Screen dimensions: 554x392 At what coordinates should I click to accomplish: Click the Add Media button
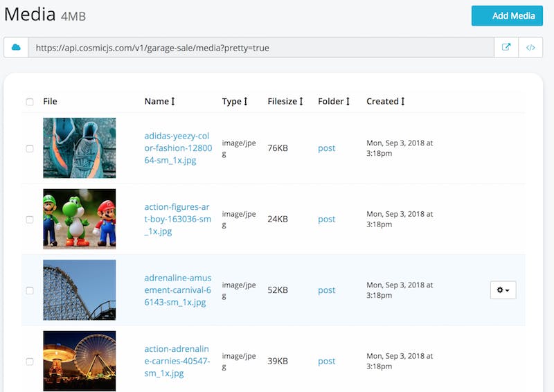[507, 16]
